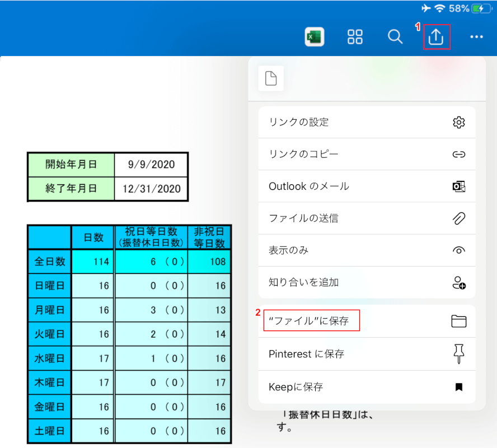
Task: Select the 開始年月日 label cell
Action: click(x=71, y=165)
